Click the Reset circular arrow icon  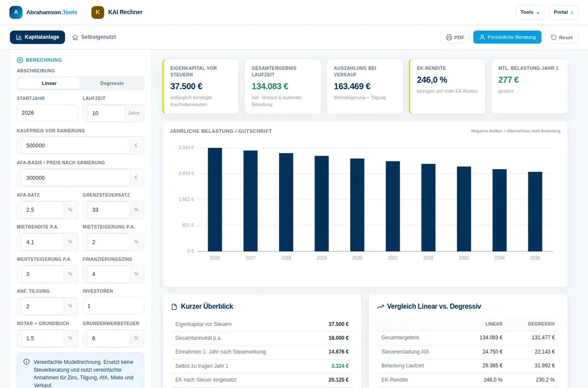(554, 37)
